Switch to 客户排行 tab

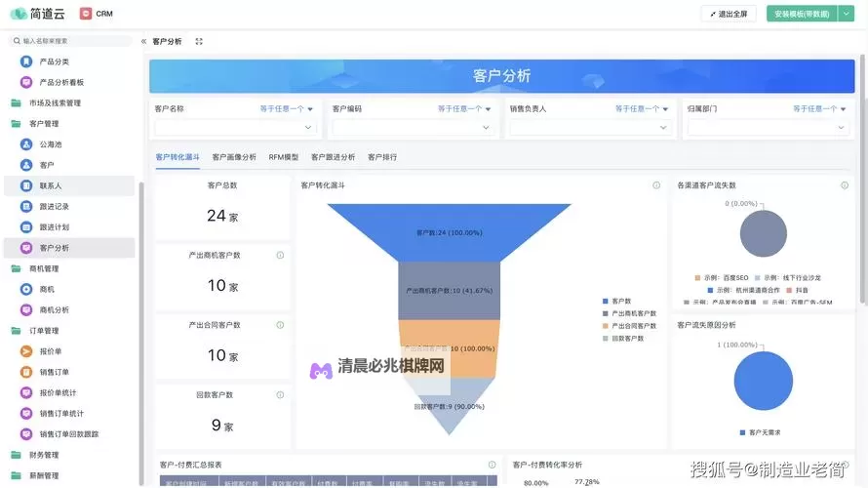(x=382, y=157)
